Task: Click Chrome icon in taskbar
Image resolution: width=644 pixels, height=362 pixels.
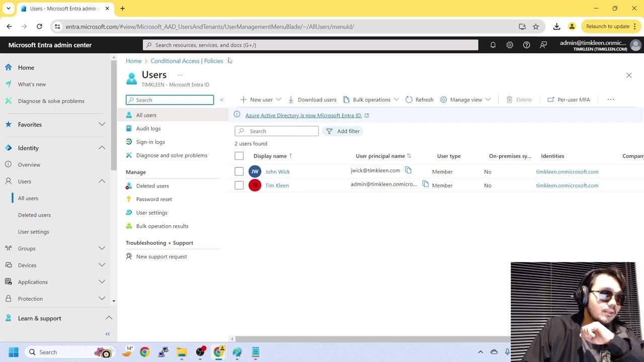Action: [144, 352]
